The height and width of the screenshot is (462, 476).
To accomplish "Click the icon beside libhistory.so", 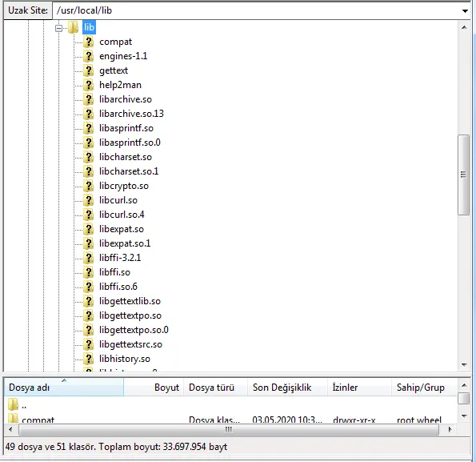I will pos(88,359).
